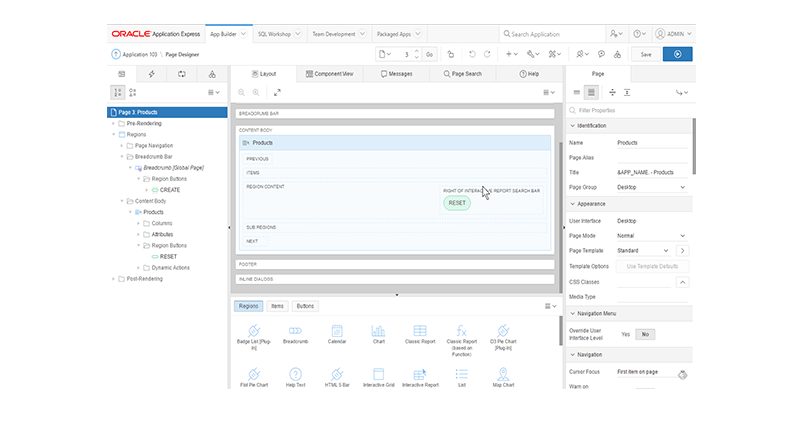The height and width of the screenshot is (443, 800).
Task: Open the Dynamic Actions lightning tab
Action: (151, 74)
